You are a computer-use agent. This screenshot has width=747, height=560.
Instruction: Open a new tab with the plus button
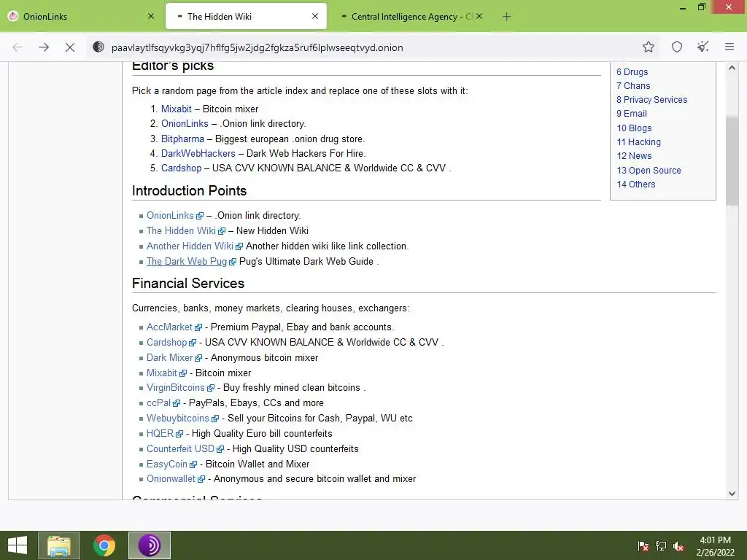coord(506,17)
